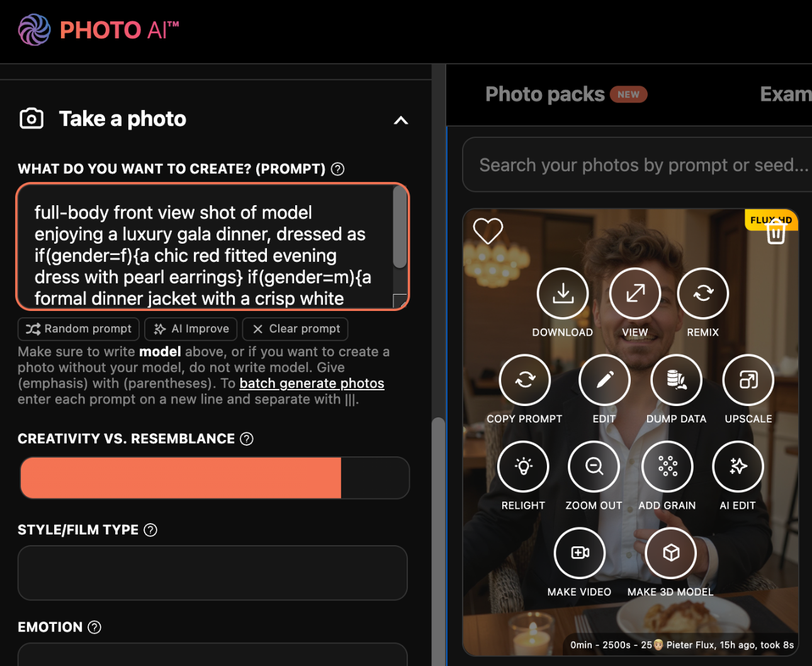The height and width of the screenshot is (666, 812).
Task: Open full View of the photo
Action: pyautogui.click(x=635, y=293)
